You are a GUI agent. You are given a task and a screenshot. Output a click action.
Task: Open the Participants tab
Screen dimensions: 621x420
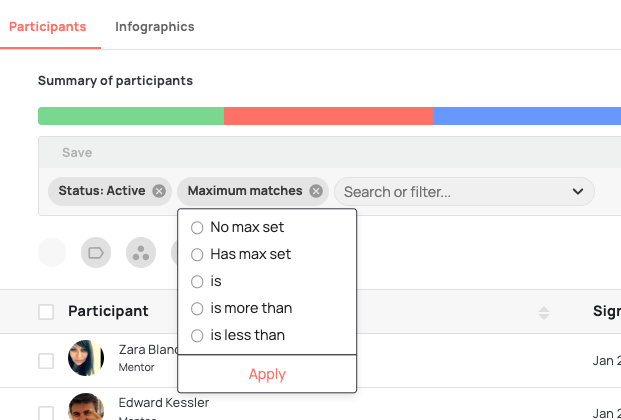click(48, 27)
